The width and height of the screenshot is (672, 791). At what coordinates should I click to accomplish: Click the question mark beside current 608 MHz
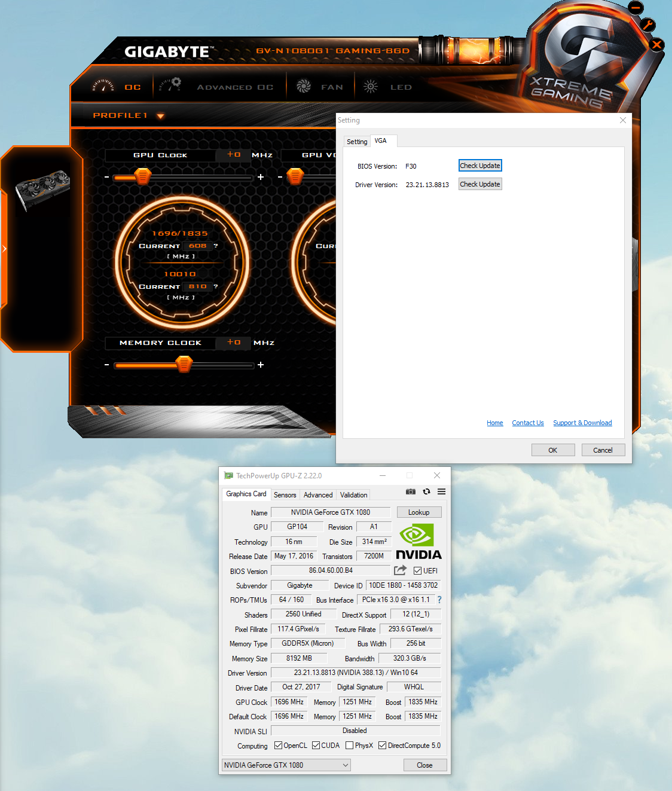(216, 246)
